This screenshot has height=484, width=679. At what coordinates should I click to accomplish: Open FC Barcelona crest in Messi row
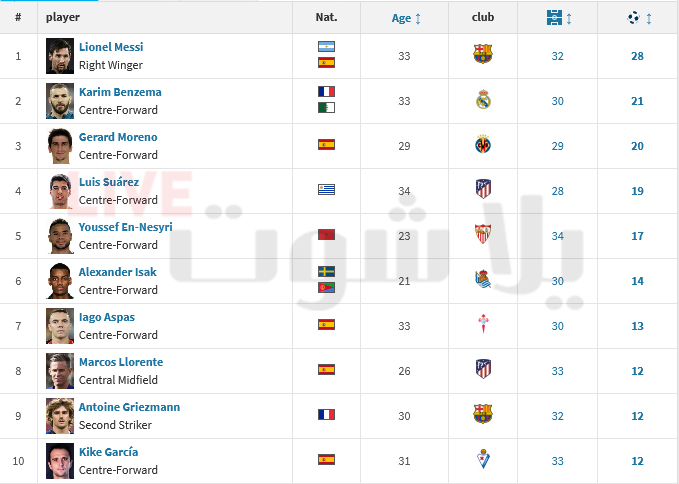[483, 54]
